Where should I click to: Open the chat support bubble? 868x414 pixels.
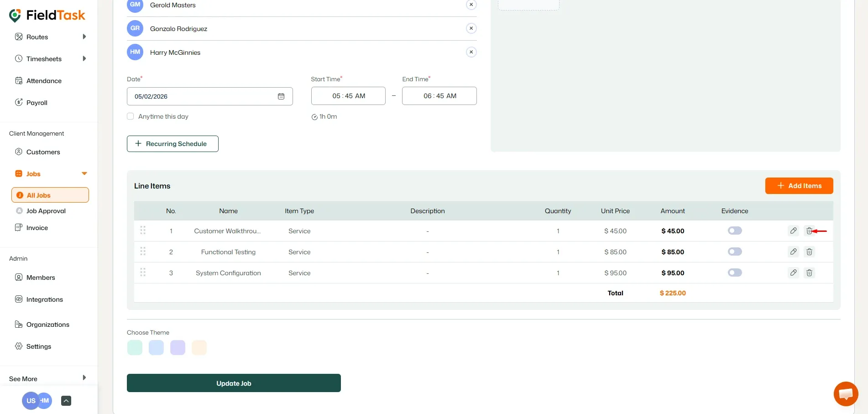pyautogui.click(x=846, y=393)
